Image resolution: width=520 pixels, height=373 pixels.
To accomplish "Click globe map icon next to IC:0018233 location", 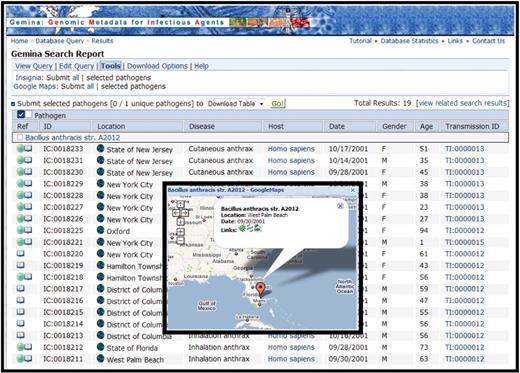I will pos(100,149).
